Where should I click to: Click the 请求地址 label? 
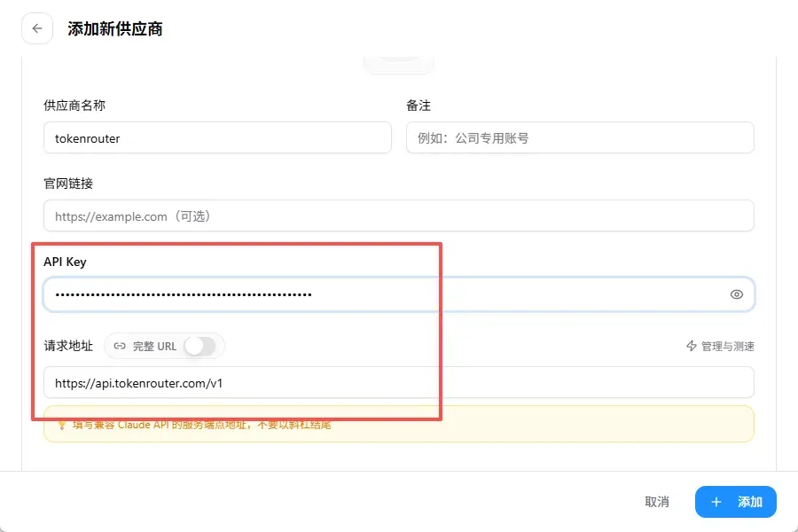point(68,346)
